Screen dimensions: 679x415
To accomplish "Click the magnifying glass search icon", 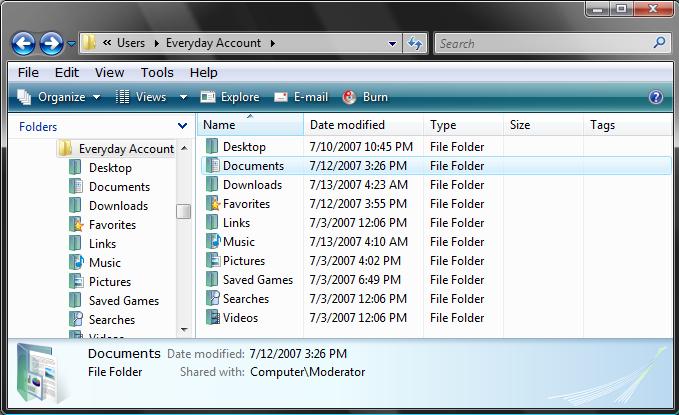I will [x=659, y=42].
